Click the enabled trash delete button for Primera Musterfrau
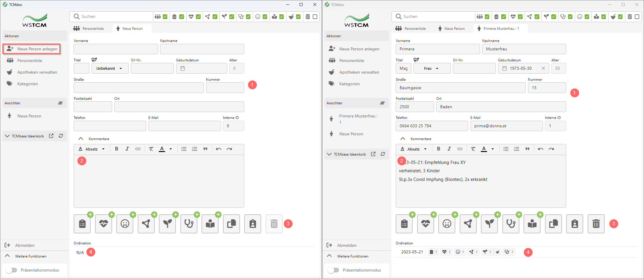 (x=596, y=224)
